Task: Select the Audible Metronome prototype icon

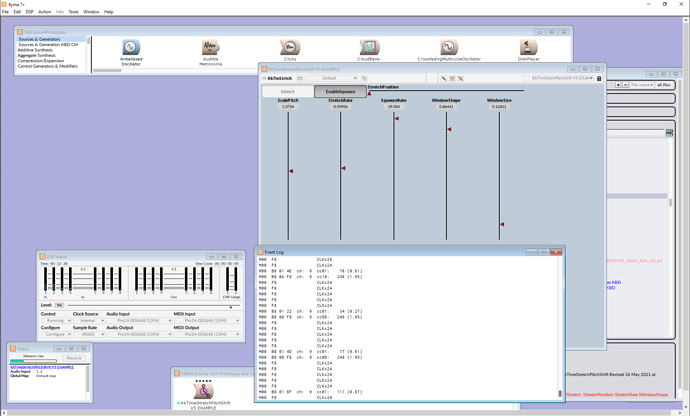Action: coord(211,47)
